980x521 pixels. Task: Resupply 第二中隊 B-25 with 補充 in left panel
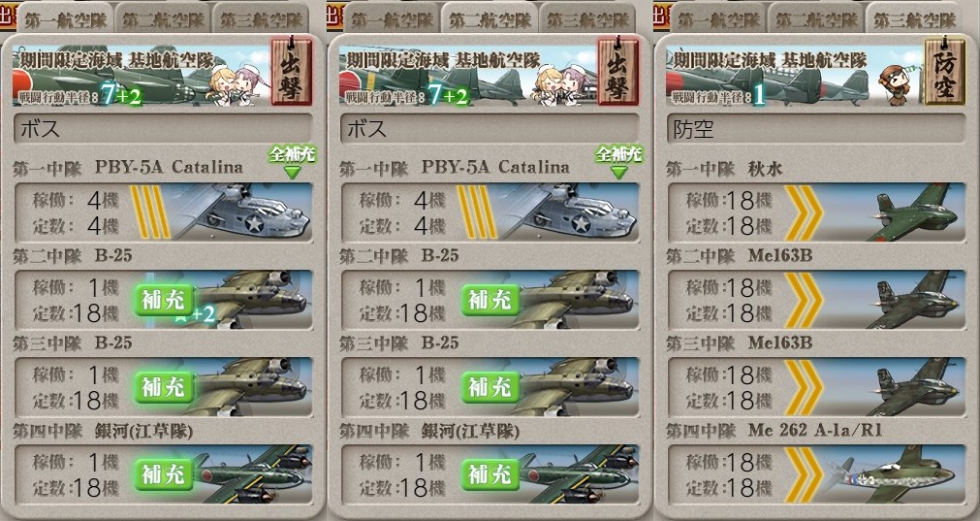165,300
